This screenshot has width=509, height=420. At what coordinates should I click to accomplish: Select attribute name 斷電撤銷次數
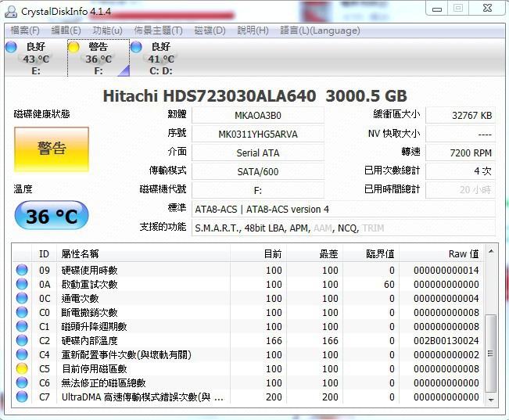90,313
